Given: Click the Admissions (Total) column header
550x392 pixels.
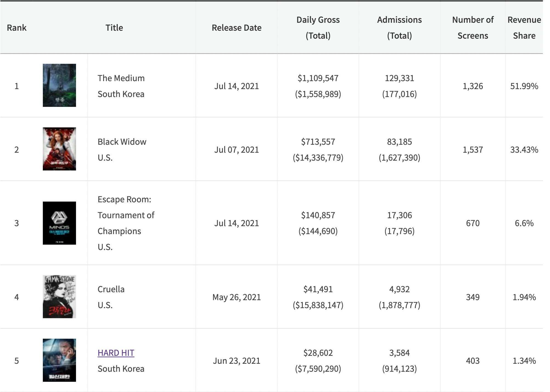Looking at the screenshot, I should click(x=399, y=28).
